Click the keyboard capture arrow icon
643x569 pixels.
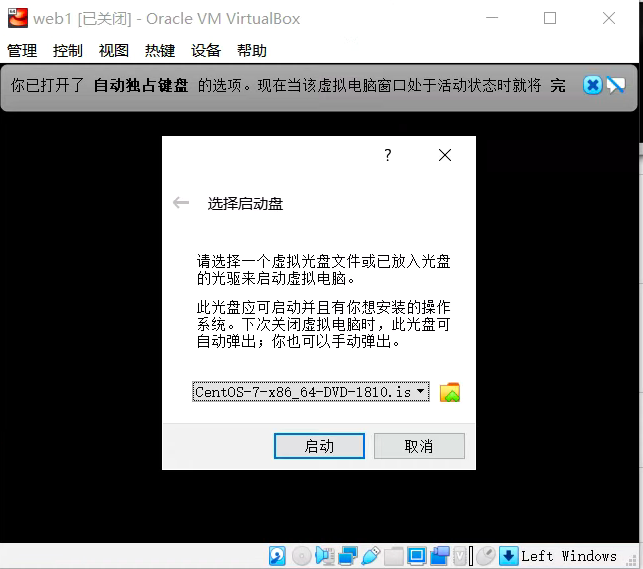point(508,556)
